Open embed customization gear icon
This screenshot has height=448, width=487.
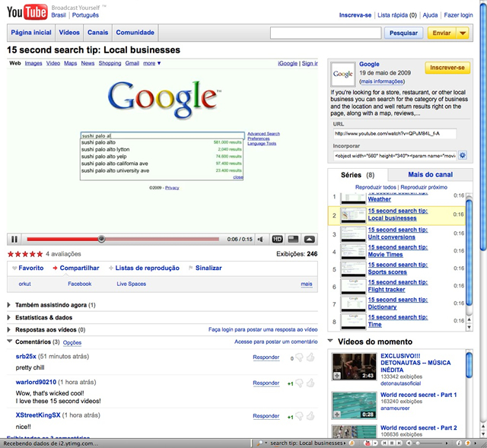tap(462, 155)
